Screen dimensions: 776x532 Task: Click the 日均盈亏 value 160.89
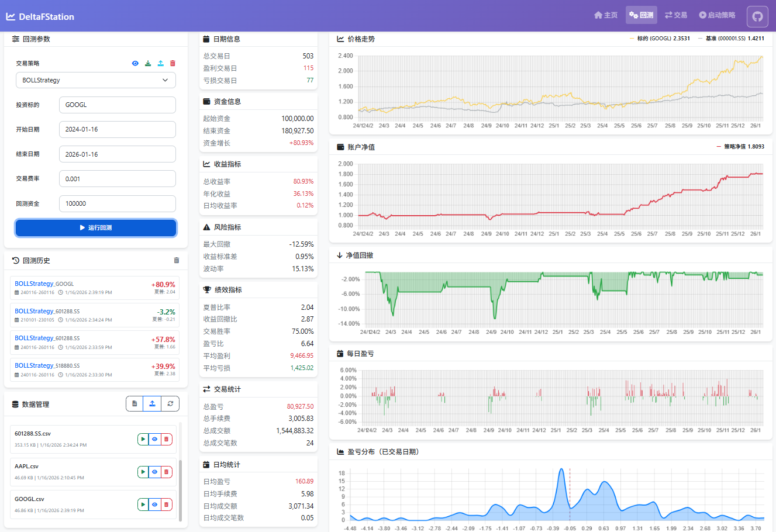(304, 482)
